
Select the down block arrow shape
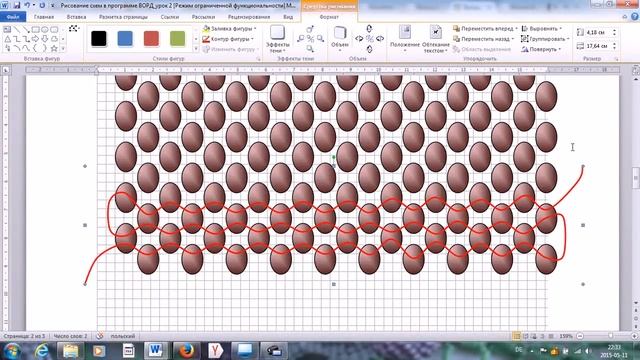click(x=44, y=39)
